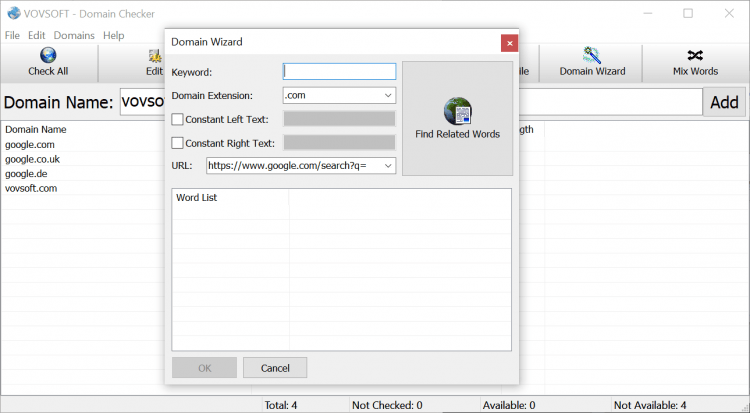The image size is (750, 413).
Task: Click the URL: label
Action: point(182,166)
